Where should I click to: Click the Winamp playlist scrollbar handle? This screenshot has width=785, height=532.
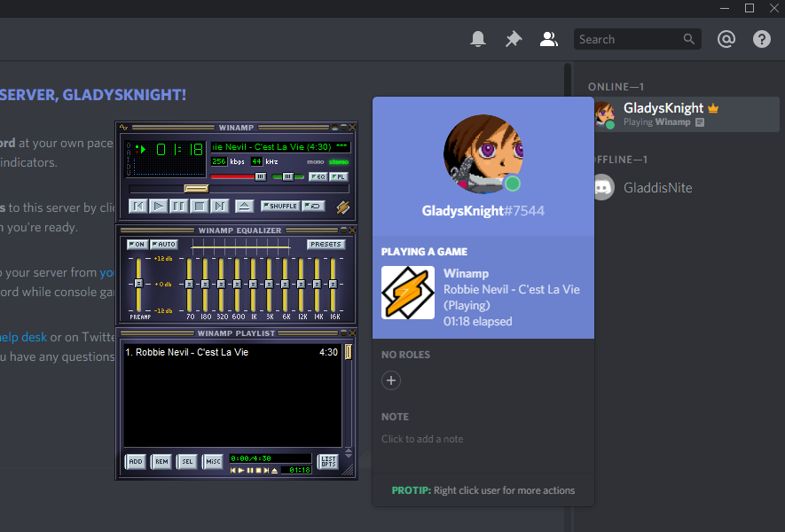348,352
